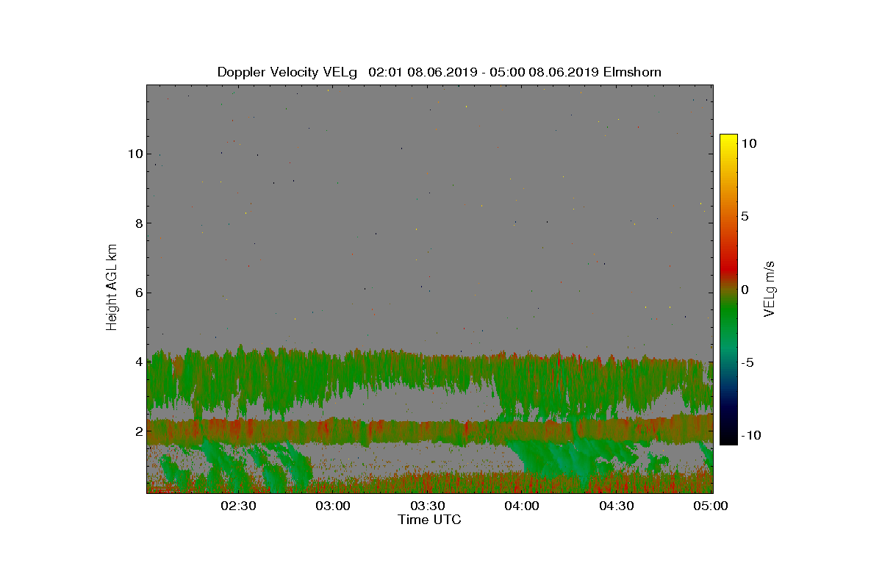Click the colorbar value 0 label

pos(745,290)
